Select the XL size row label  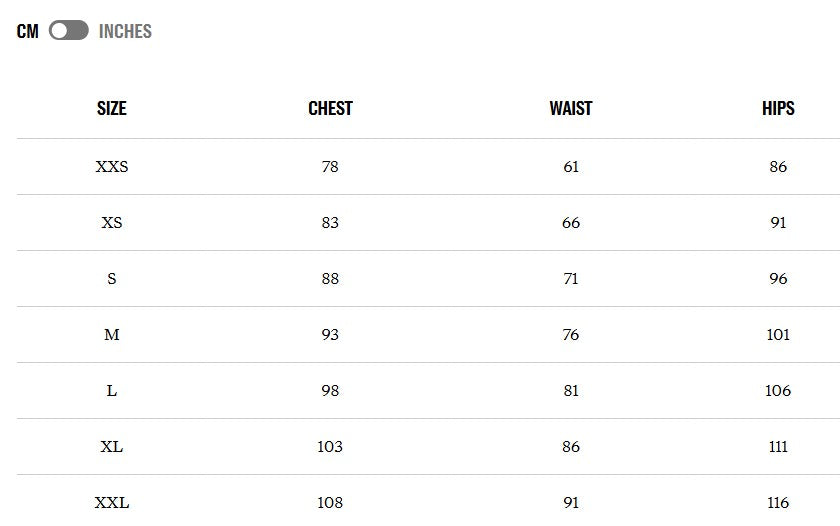click(x=111, y=447)
